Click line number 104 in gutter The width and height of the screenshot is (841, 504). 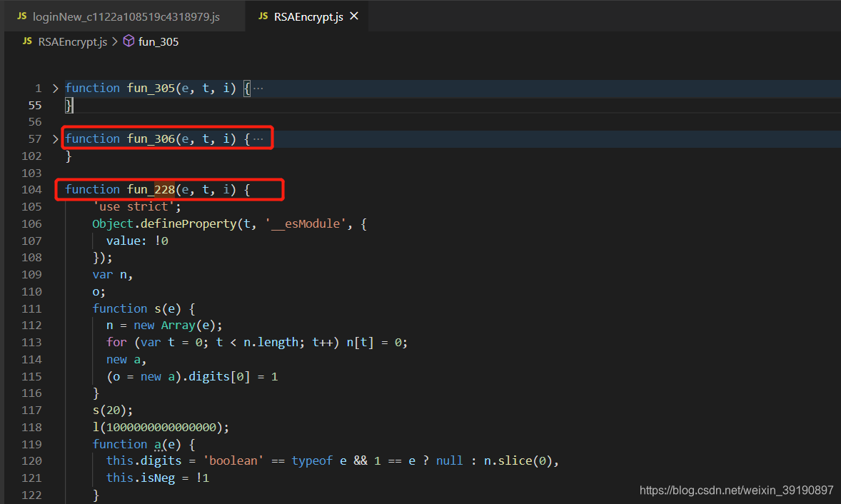tap(31, 189)
